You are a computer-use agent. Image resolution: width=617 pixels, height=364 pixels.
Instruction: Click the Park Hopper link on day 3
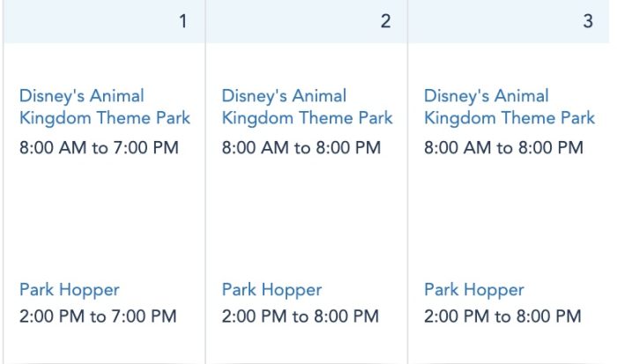(474, 289)
